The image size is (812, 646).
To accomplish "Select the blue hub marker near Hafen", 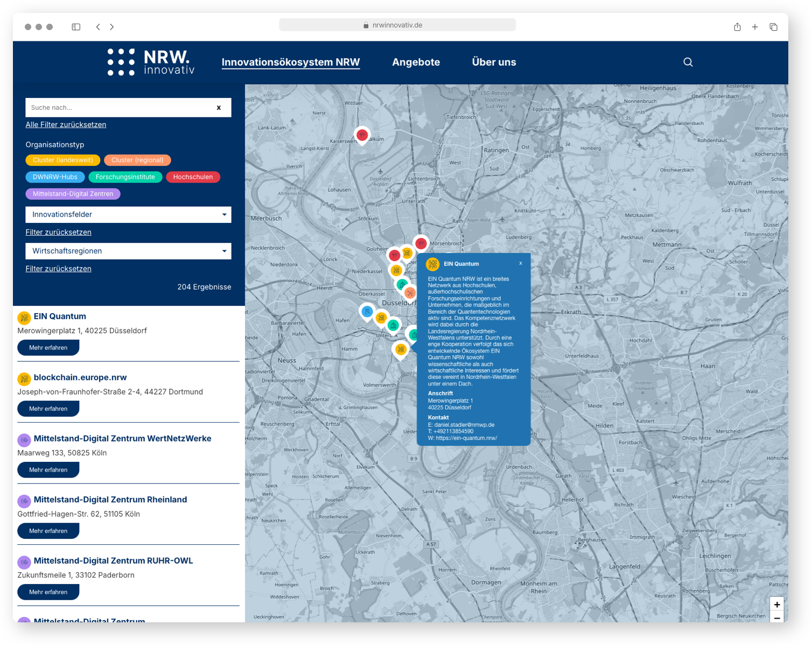I will coord(367,311).
